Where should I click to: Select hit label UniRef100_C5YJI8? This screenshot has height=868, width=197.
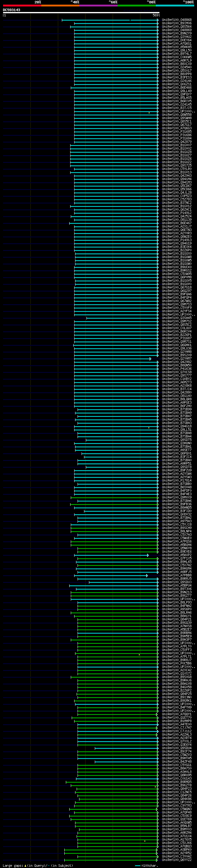[177, 525]
